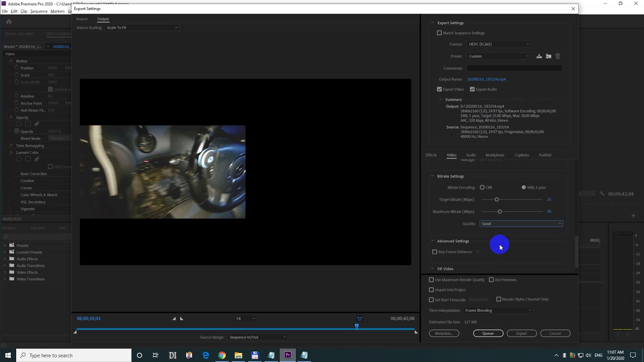Check Render Alpha Channel Only
Viewport: 644px width, 362px height.
pyautogui.click(x=499, y=299)
